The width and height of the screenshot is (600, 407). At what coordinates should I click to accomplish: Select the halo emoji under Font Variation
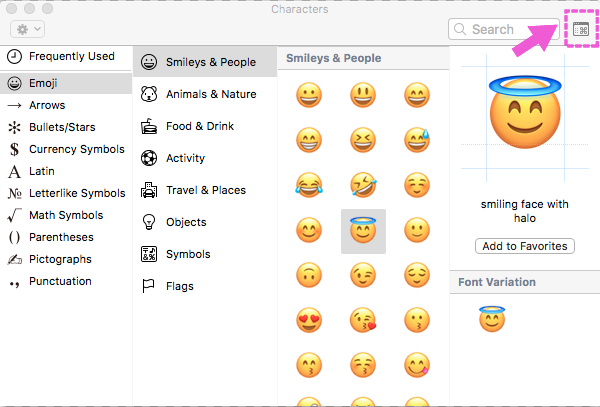(492, 319)
